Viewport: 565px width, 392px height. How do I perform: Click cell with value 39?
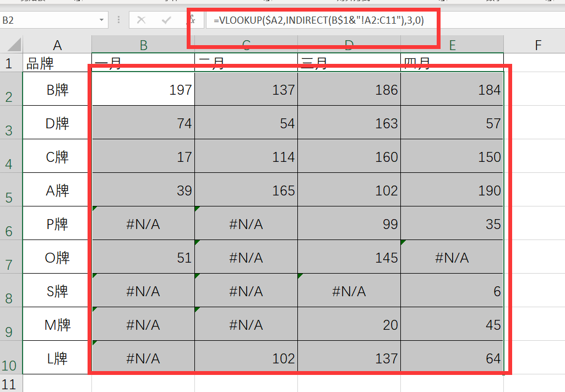coord(143,189)
